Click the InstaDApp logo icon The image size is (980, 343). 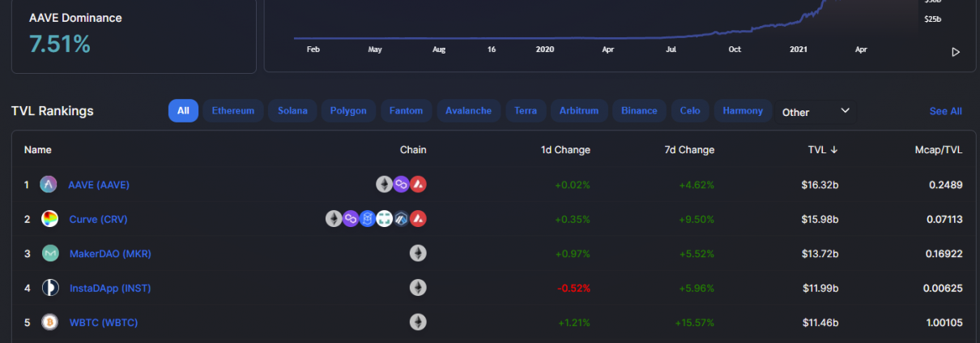pyautogui.click(x=50, y=288)
